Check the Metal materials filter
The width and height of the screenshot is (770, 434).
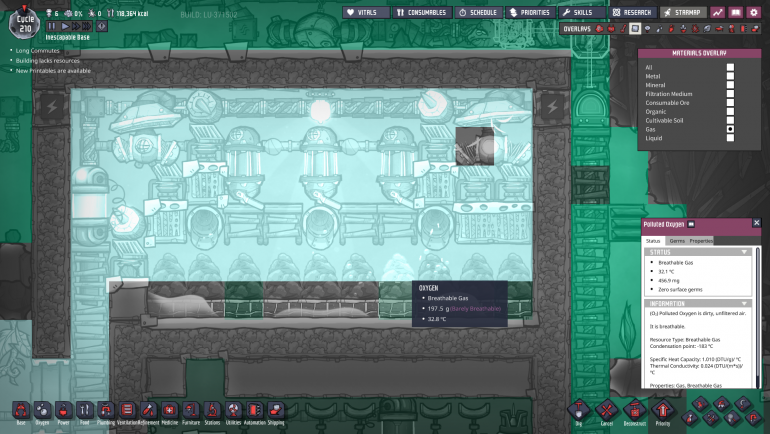pos(730,76)
